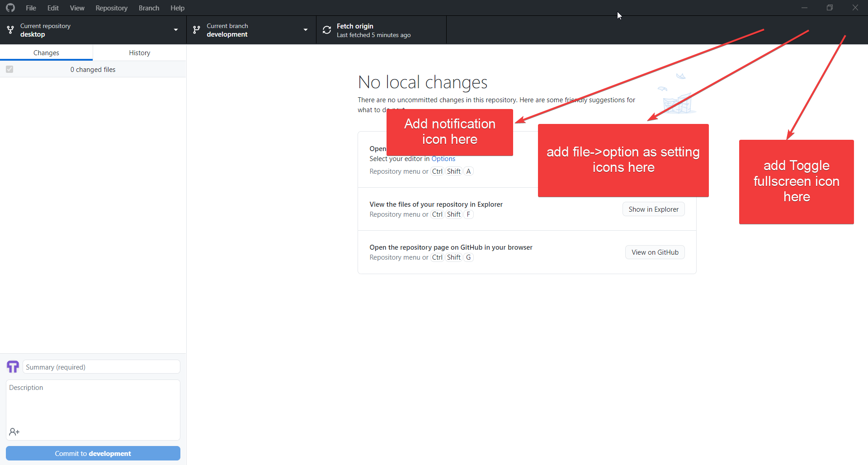Expand the Current branch dropdown arrow
868x465 pixels.
(x=306, y=30)
